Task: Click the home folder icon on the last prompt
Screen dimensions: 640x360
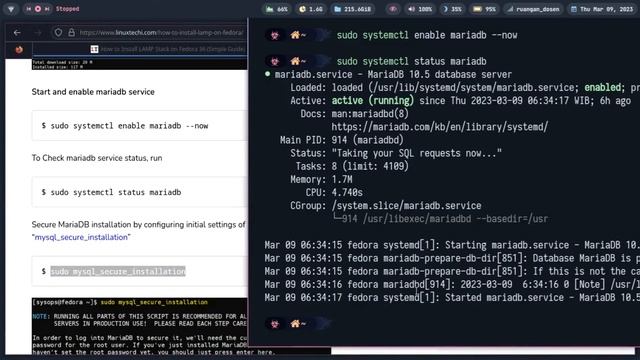Action: [295, 324]
